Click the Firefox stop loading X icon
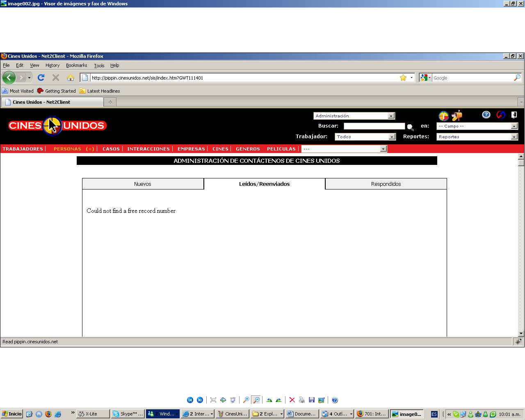 [56, 78]
